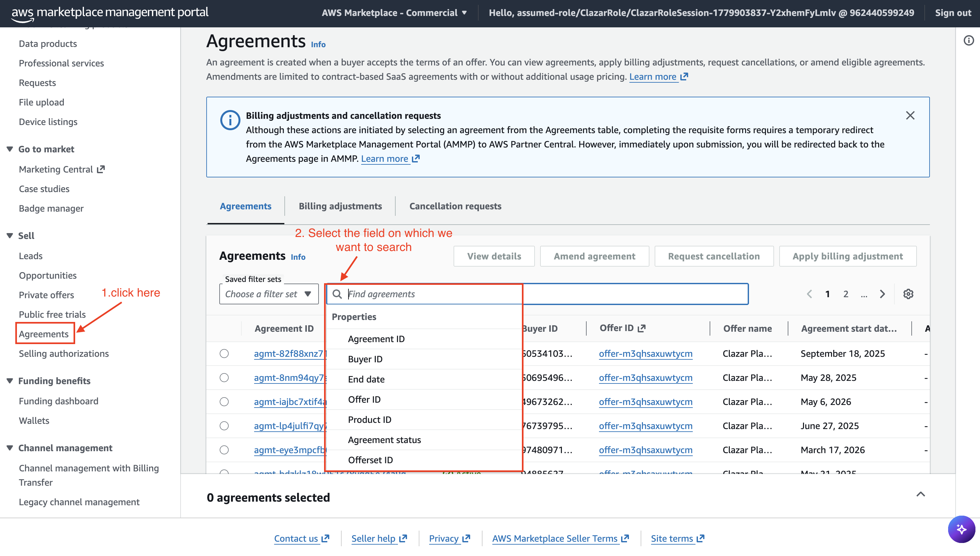
Task: Open Funding dashboard in sidebar
Action: pos(58,401)
